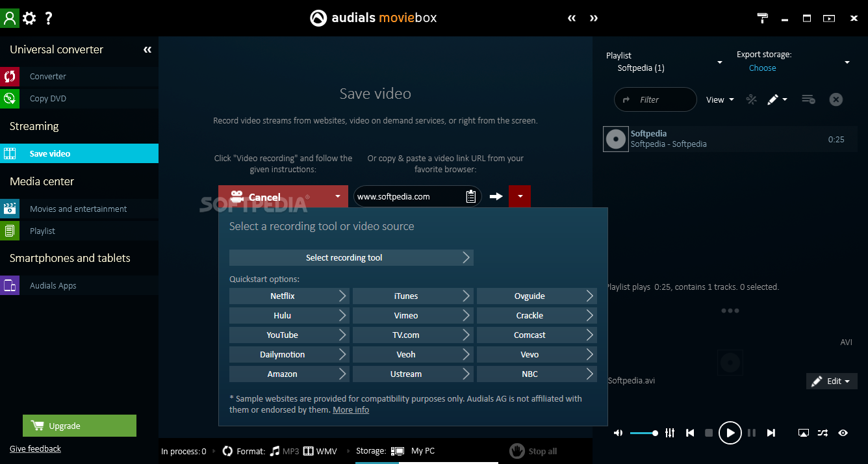Choose TV.com quickstart option
This screenshot has width=868, height=464.
(x=413, y=335)
